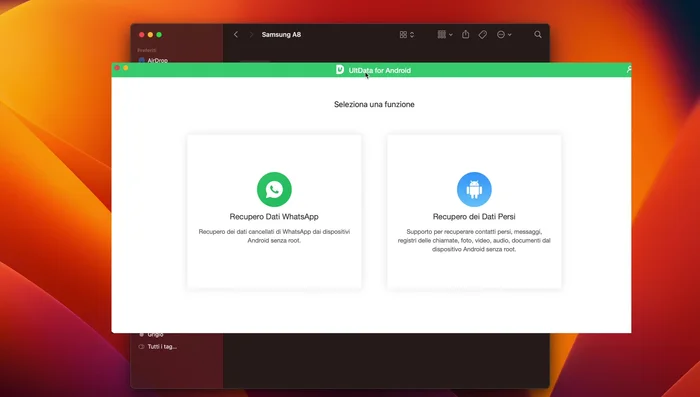Select AirDrop in Finder sidebar
Viewport: 700px width, 397px height.
click(153, 60)
